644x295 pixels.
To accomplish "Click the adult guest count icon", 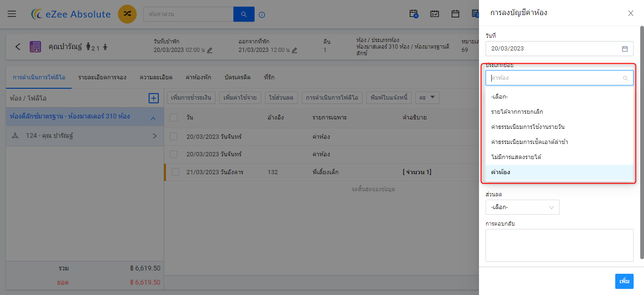I will tap(88, 47).
